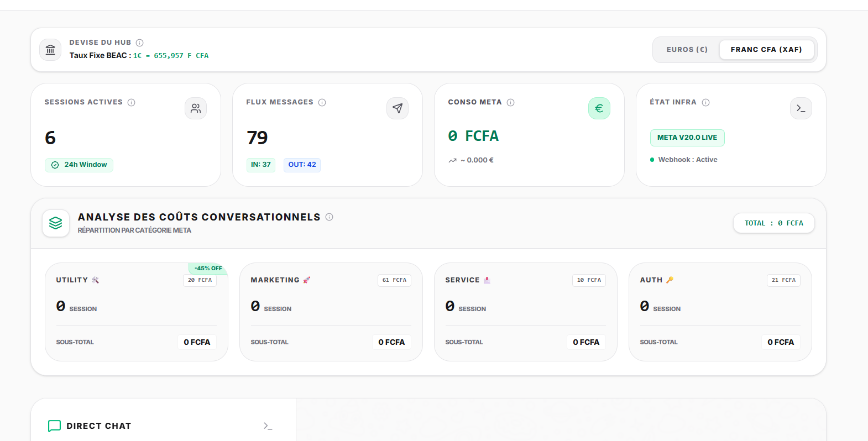Click the paper plane icon in Flux Messages
The image size is (868, 441).
(398, 108)
